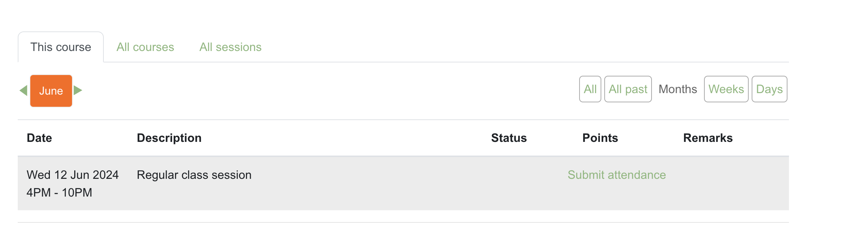
Task: Go to the next month arrow
Action: click(x=78, y=91)
